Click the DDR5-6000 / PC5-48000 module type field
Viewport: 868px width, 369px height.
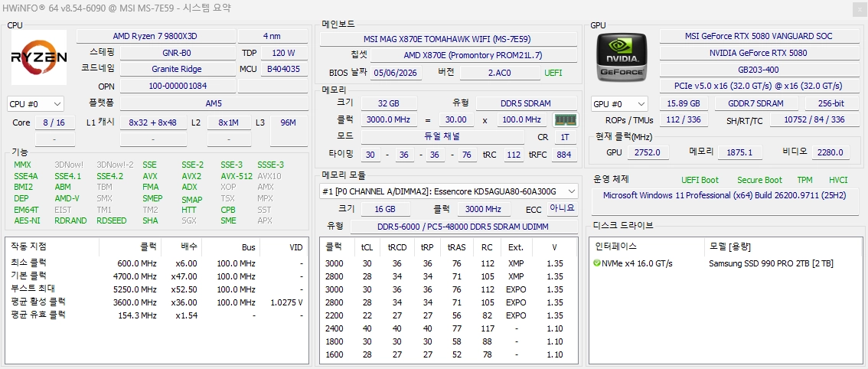pos(464,226)
